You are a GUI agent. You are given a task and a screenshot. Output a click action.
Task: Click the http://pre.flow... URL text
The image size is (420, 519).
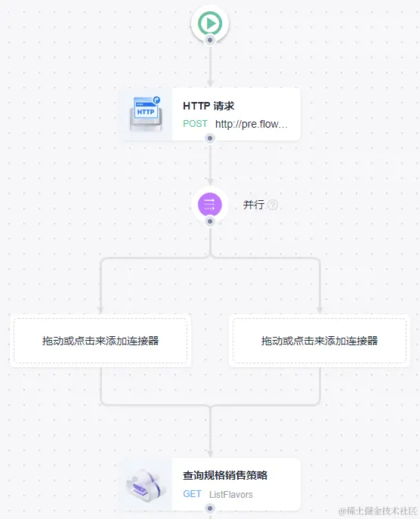tap(252, 124)
